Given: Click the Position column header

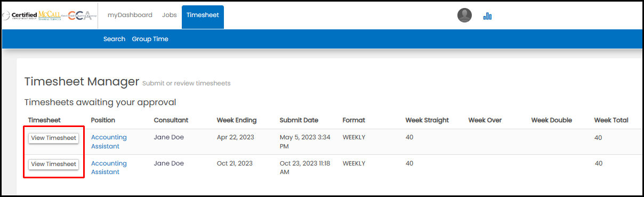Looking at the screenshot, I should pos(103,120).
